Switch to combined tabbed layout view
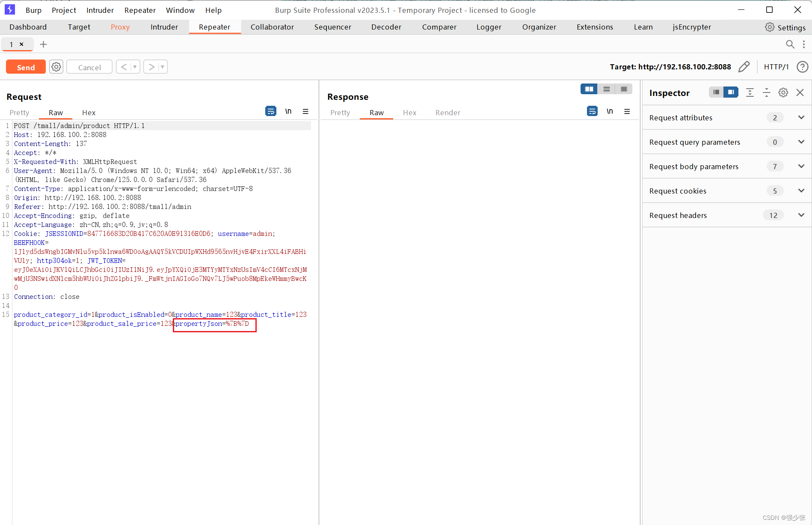 624,89
